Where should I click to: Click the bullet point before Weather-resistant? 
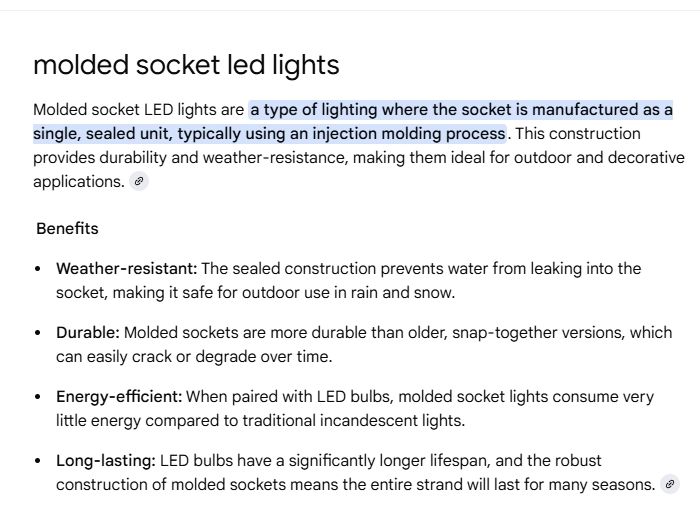tap(38, 269)
